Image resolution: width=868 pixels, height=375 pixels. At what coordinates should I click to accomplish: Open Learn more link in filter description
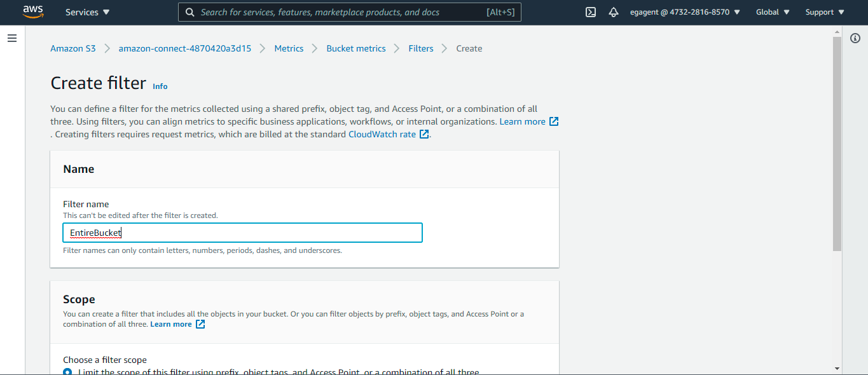click(x=522, y=121)
